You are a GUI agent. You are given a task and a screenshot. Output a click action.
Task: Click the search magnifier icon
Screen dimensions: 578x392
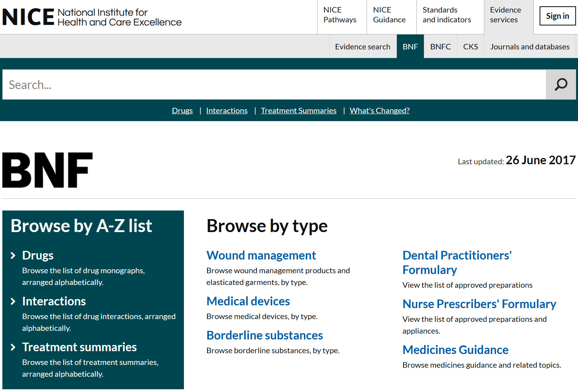561,84
